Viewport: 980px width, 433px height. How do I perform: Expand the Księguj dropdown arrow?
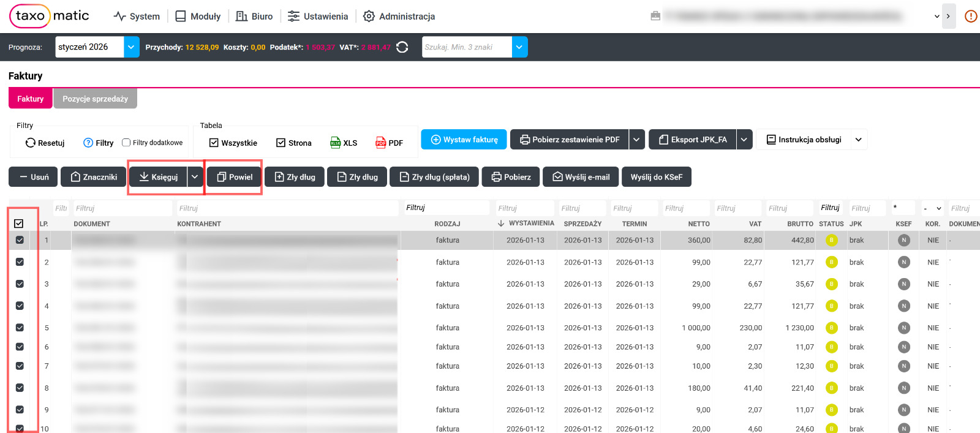tap(195, 177)
